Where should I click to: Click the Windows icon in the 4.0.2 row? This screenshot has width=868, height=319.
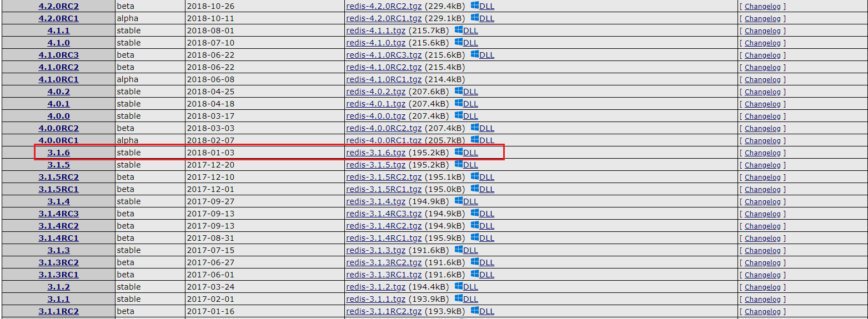pos(459,90)
